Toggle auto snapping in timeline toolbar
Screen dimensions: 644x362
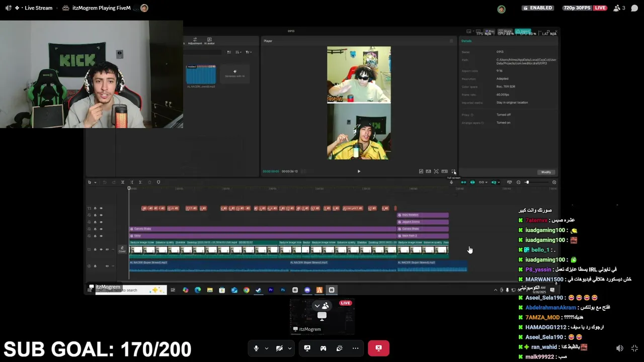[472, 183]
